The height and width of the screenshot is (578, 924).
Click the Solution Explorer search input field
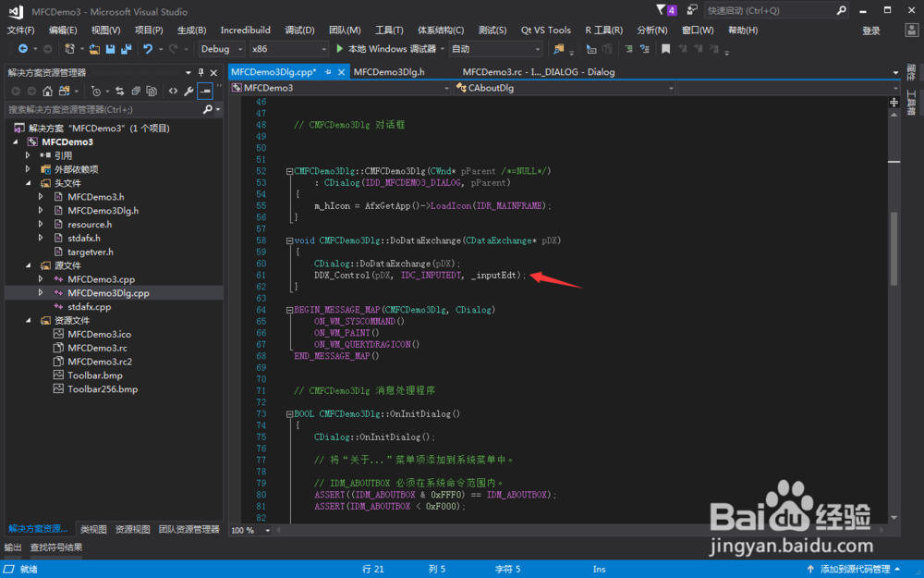click(x=104, y=109)
